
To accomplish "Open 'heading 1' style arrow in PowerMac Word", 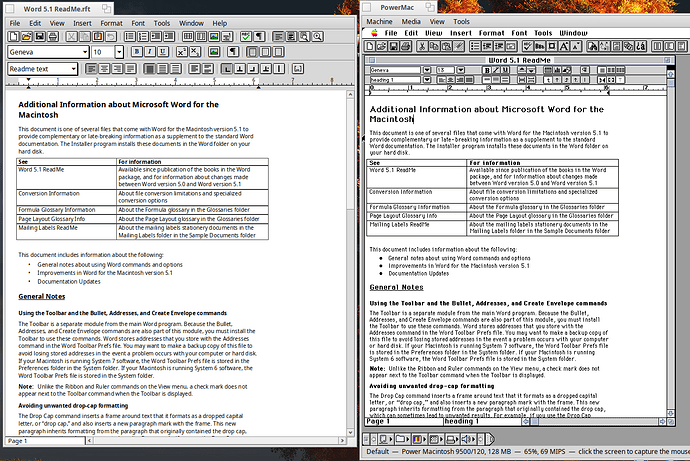I will (x=427, y=80).
